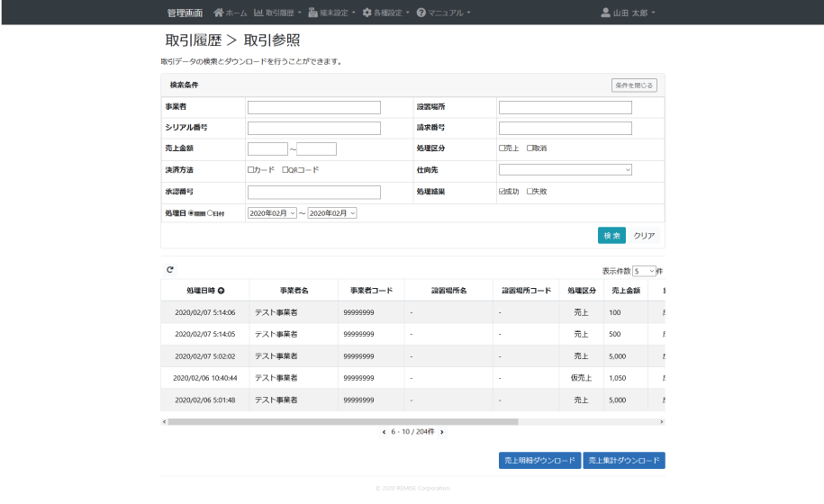Click 売上集計ダウンロード button
The width and height of the screenshot is (824, 504).
[x=624, y=461]
